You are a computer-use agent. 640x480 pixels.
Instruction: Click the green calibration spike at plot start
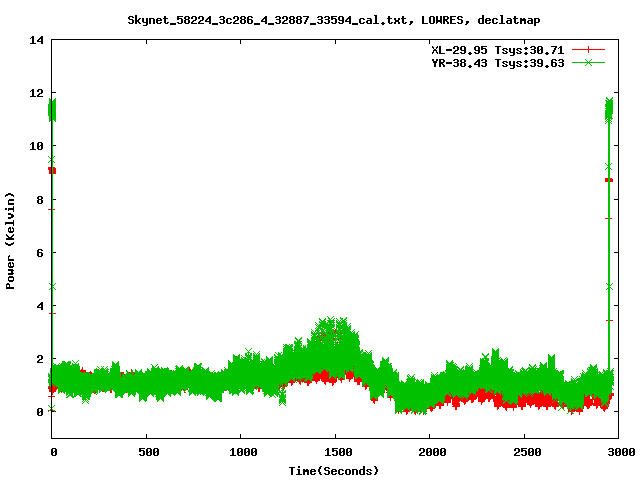pyautogui.click(x=52, y=110)
